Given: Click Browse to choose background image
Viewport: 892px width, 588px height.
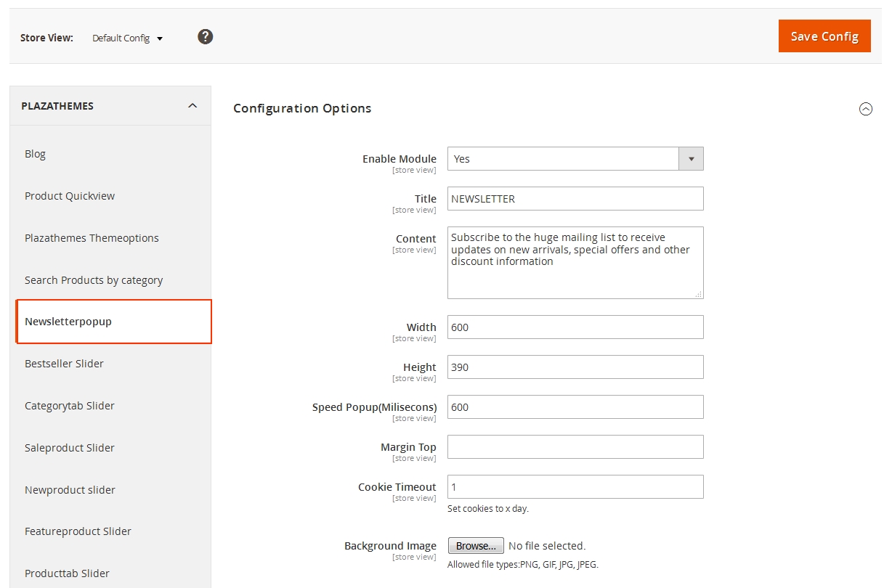Looking at the screenshot, I should coord(476,546).
